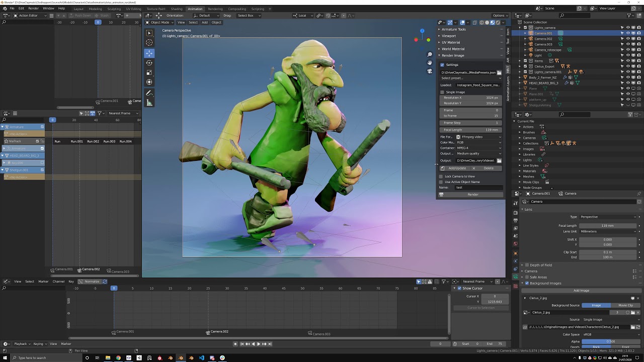Screen dimensions: 644x362
Task: Enable Use Active Object Name checkbox
Action: click(x=441, y=182)
